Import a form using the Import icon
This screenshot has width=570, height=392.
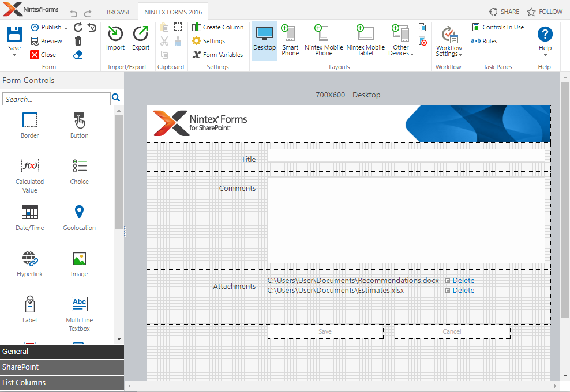(115, 35)
